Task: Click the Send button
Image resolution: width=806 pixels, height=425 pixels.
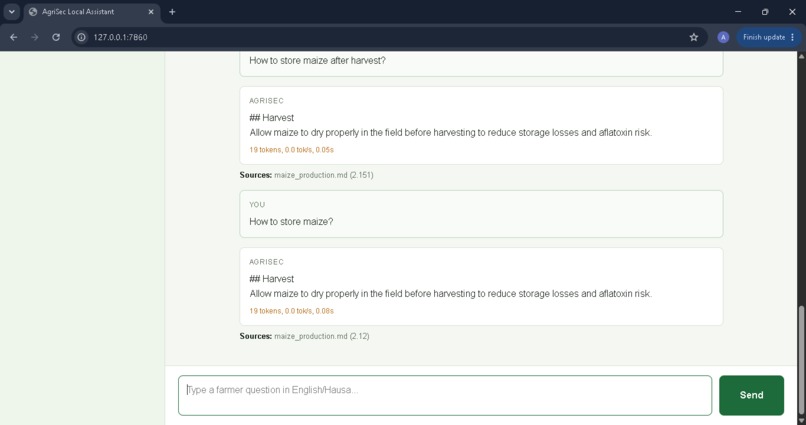Action: (x=751, y=395)
